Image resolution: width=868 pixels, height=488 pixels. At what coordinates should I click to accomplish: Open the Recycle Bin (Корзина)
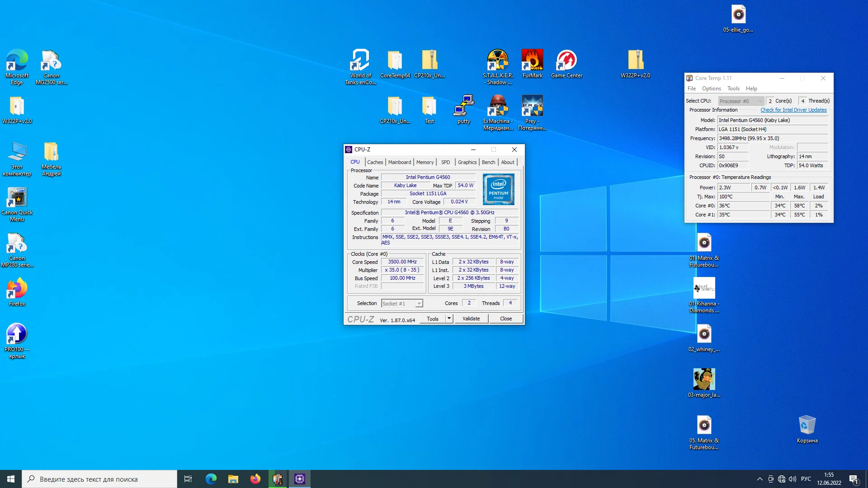(x=807, y=426)
